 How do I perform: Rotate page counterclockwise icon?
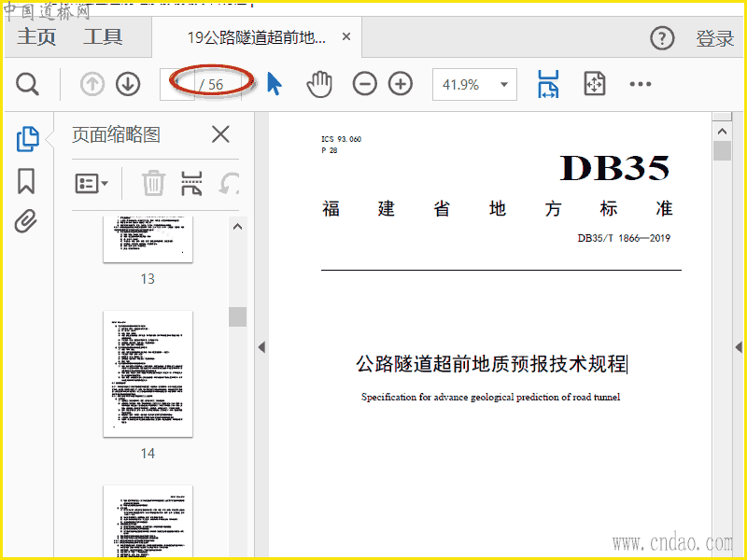229,184
